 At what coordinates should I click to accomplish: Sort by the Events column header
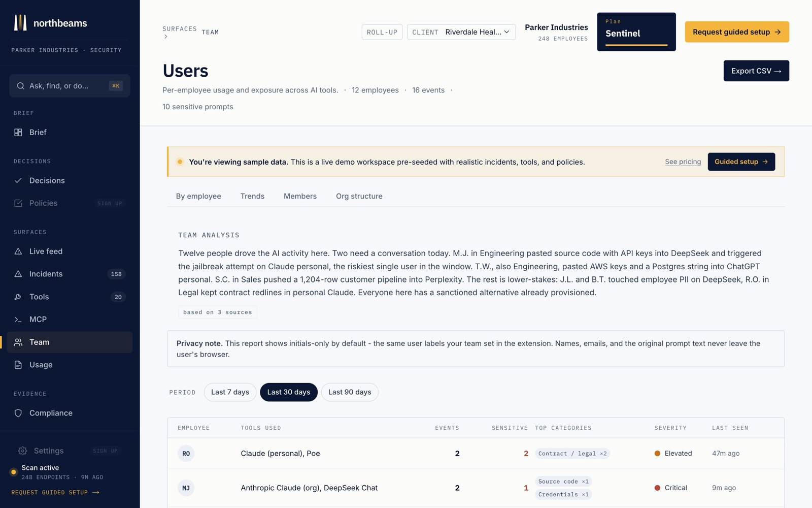(x=447, y=428)
